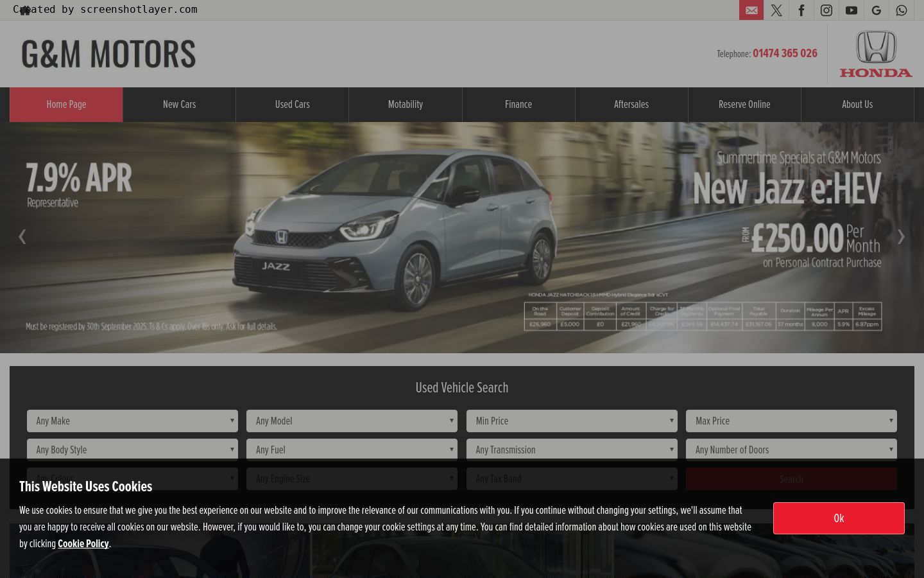Open the Any Model dropdown

(x=352, y=421)
